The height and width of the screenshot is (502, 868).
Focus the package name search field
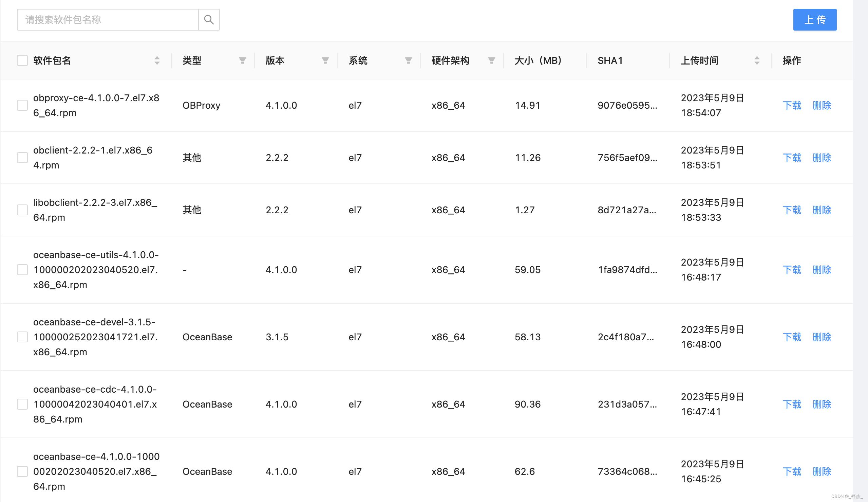coord(108,20)
